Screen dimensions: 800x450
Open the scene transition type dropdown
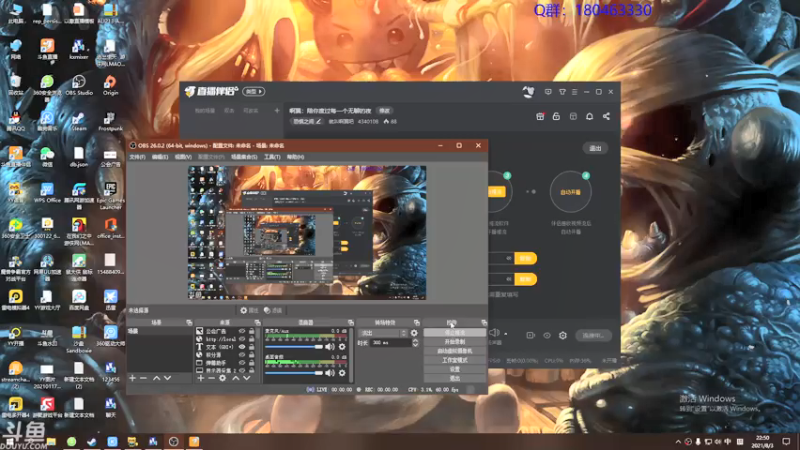click(x=382, y=333)
